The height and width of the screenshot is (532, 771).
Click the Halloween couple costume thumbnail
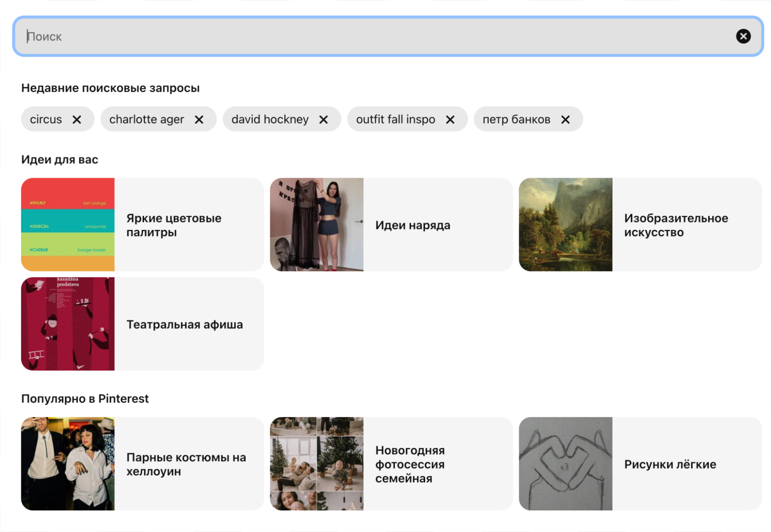click(68, 464)
